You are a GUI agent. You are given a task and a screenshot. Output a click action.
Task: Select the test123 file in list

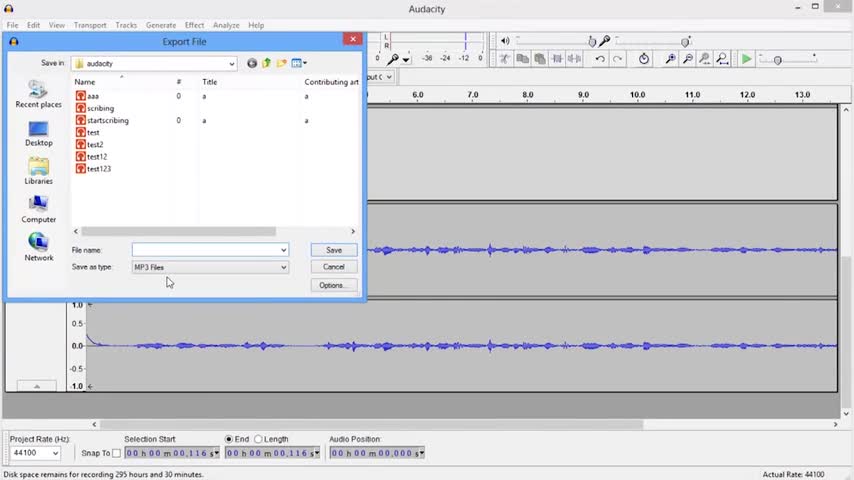pos(94,169)
